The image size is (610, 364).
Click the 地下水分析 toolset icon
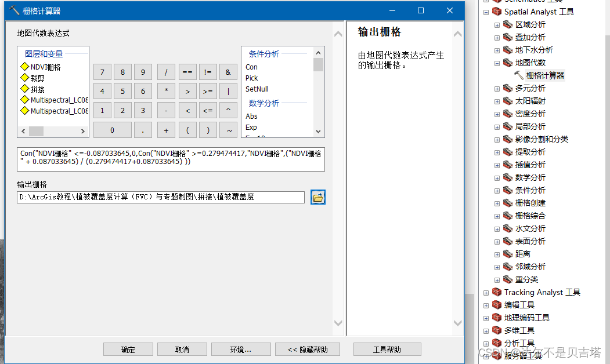508,50
